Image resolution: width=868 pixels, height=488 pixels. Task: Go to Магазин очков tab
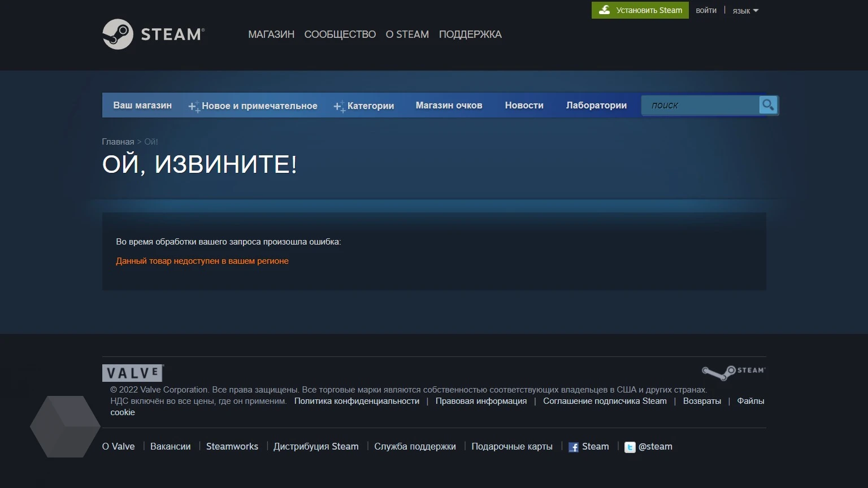pyautogui.click(x=449, y=105)
